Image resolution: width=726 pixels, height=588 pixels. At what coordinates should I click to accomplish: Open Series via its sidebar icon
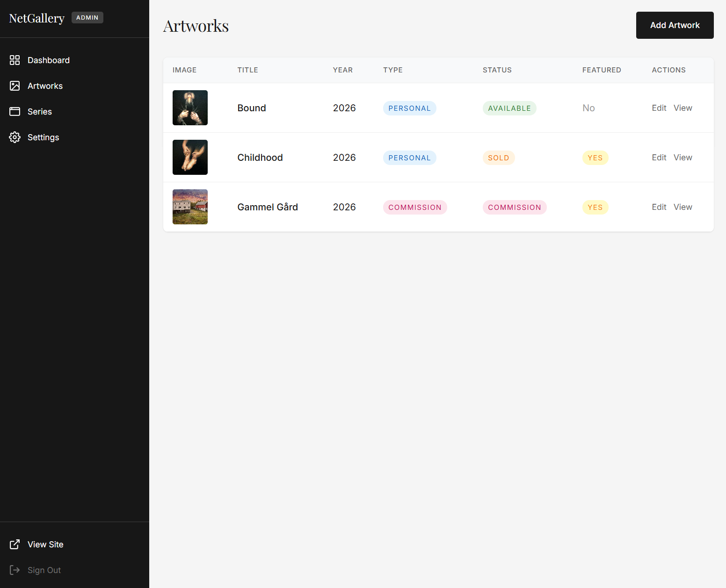click(15, 111)
